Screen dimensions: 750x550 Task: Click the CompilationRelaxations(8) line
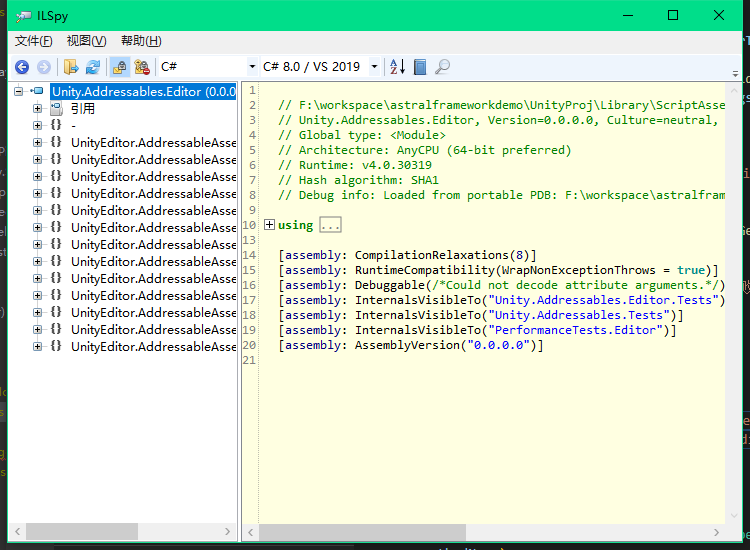[x=408, y=255]
